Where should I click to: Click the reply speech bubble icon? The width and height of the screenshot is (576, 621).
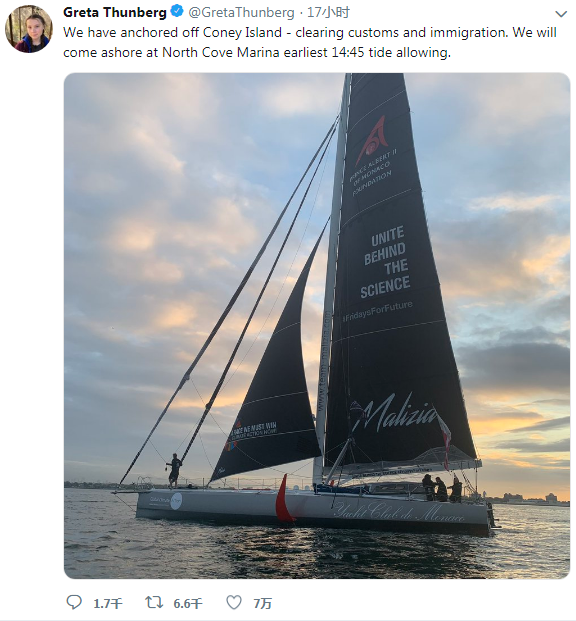click(74, 602)
